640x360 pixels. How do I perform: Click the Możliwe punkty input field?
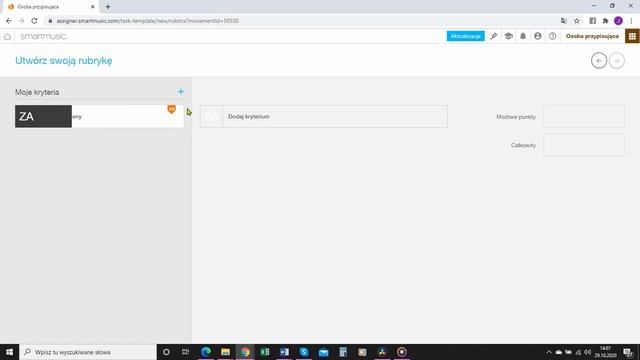(584, 116)
